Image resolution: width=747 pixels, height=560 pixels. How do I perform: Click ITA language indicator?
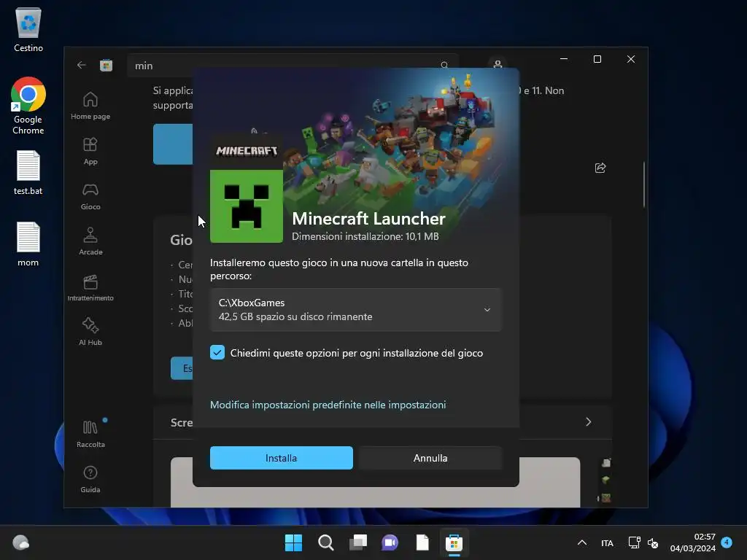click(x=607, y=542)
